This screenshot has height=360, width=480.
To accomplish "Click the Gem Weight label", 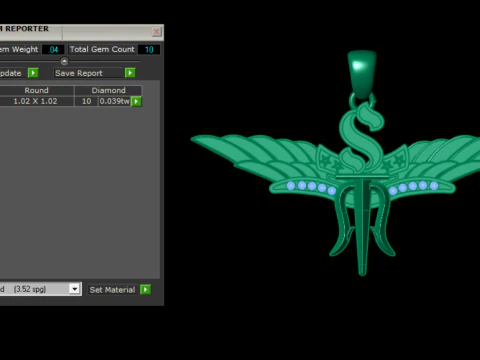I will click(x=19, y=49).
